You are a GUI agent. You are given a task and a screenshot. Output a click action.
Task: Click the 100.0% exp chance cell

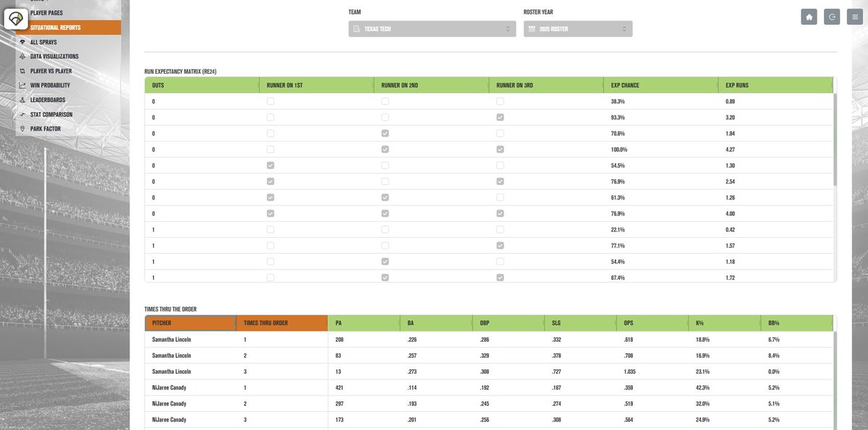tap(619, 149)
